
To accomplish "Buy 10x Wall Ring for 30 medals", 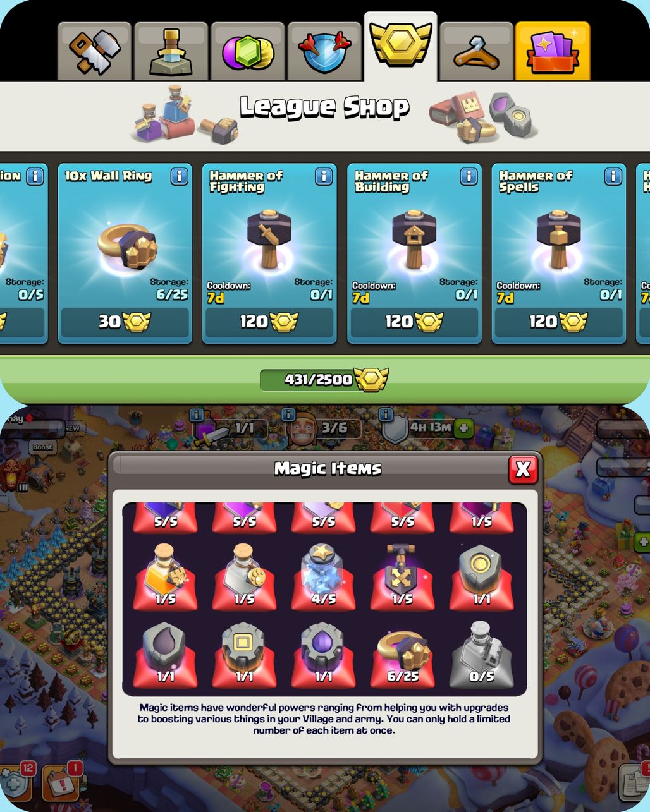I will pos(125,322).
